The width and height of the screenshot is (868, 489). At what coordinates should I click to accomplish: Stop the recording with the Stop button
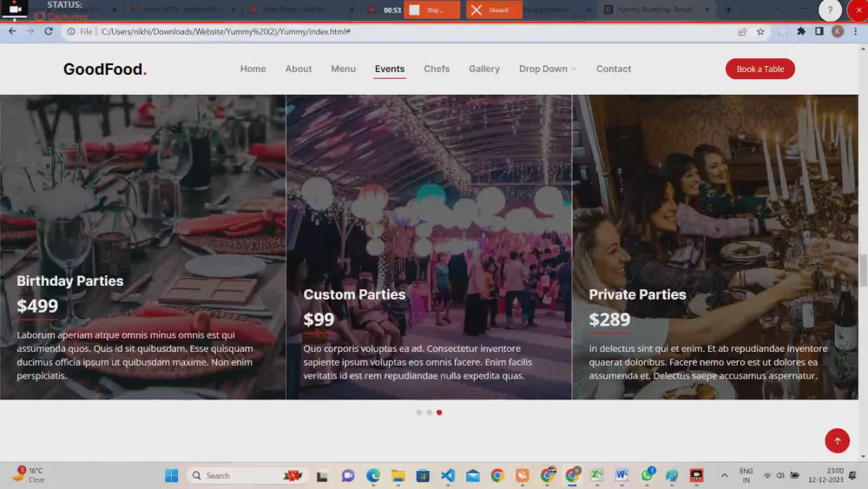pyautogui.click(x=431, y=10)
